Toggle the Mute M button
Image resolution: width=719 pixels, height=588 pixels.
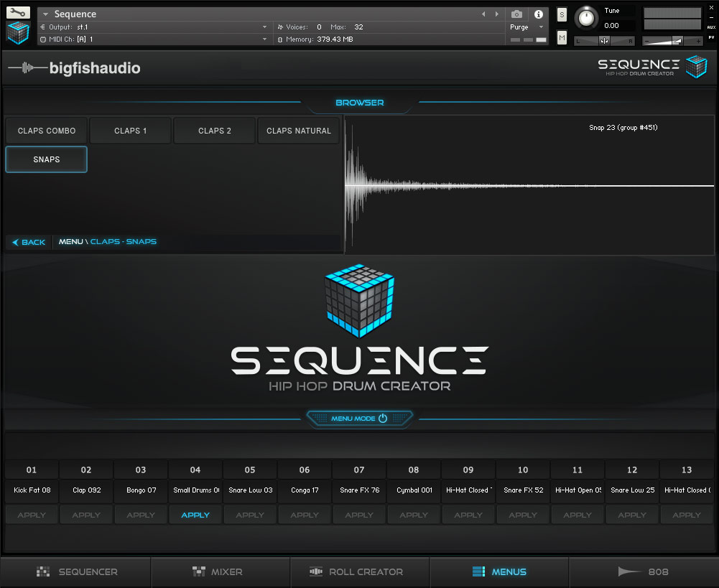click(x=562, y=37)
